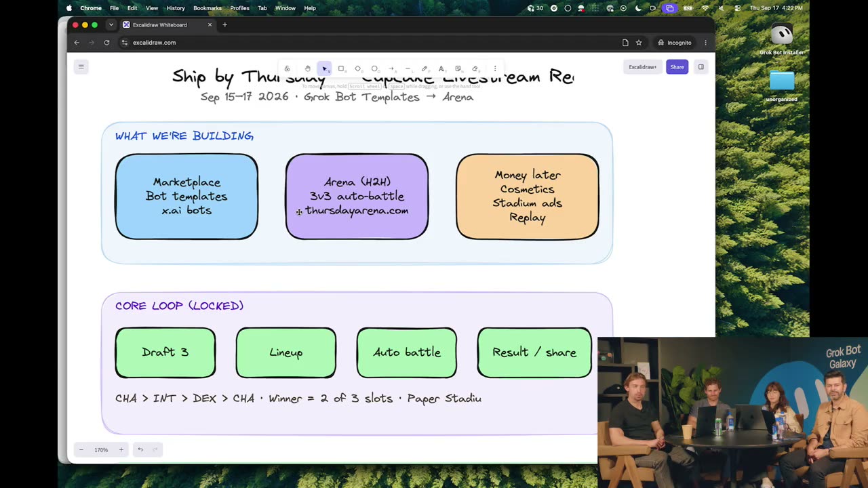The width and height of the screenshot is (868, 488).
Task: Toggle the keep-tool-active lock icon
Action: click(x=287, y=68)
